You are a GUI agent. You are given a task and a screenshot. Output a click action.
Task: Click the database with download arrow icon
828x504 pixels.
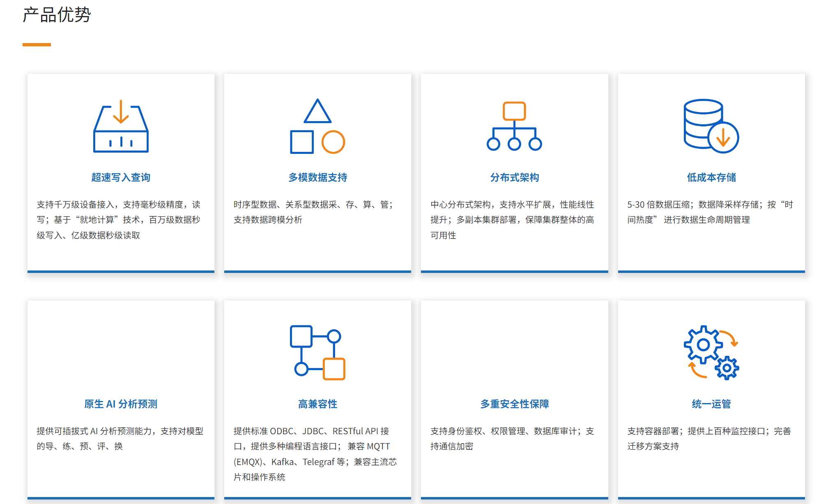click(x=711, y=126)
